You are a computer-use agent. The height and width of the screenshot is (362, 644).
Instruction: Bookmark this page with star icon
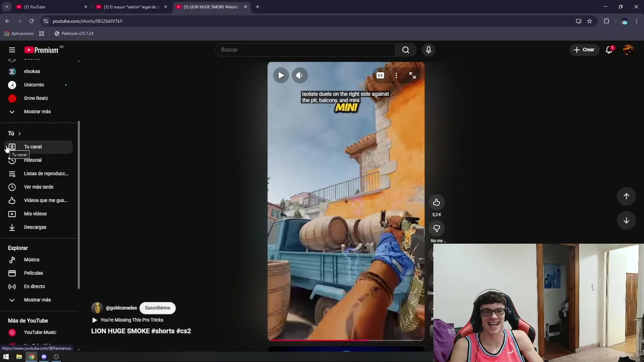point(590,21)
